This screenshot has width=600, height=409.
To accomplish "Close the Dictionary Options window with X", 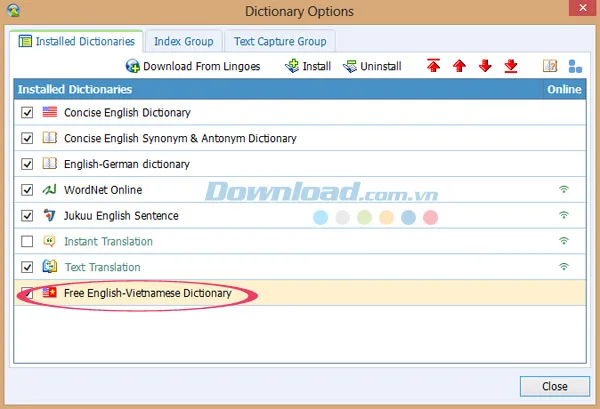I will 583,8.
